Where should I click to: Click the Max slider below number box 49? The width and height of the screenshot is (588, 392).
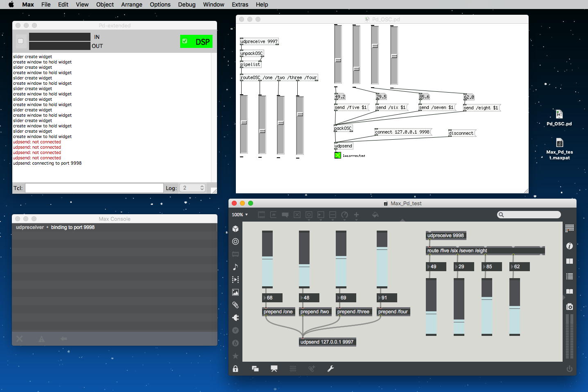[431, 307]
